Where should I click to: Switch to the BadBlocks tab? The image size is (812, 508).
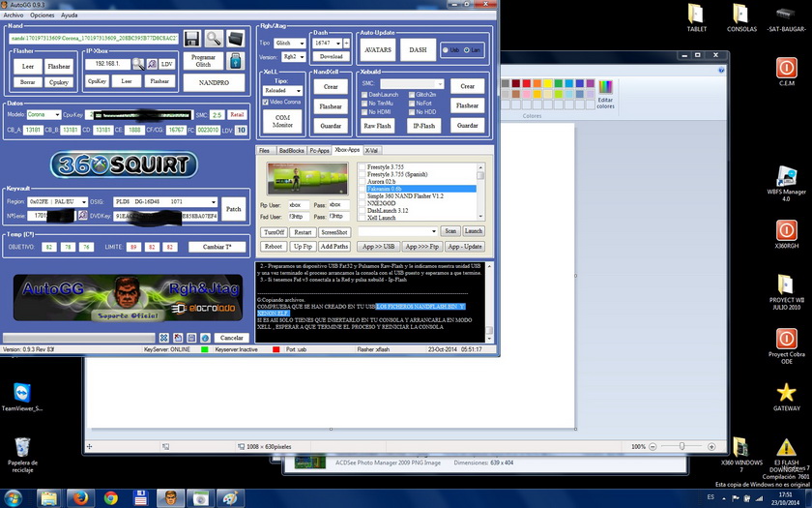(x=291, y=150)
